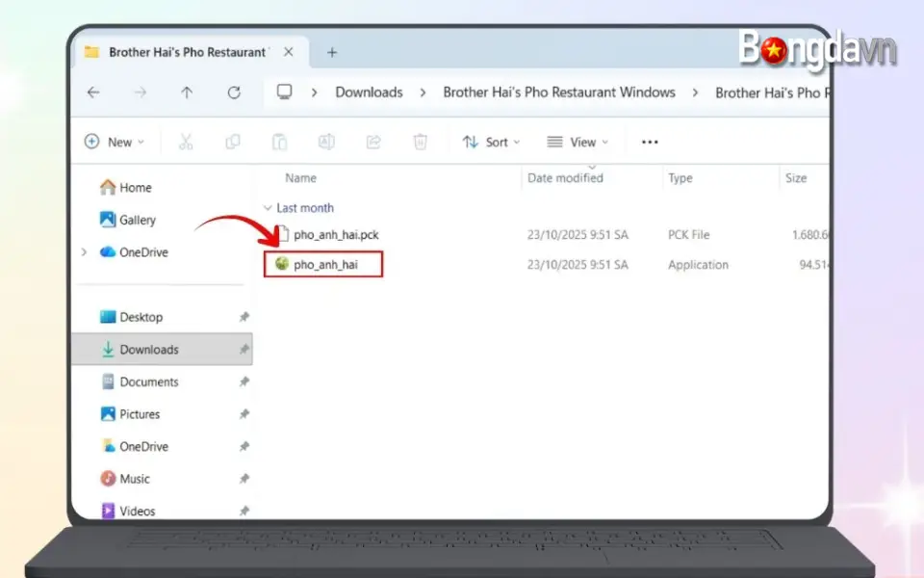This screenshot has height=578, width=924.
Task: Open the Sort dropdown menu
Action: [492, 142]
